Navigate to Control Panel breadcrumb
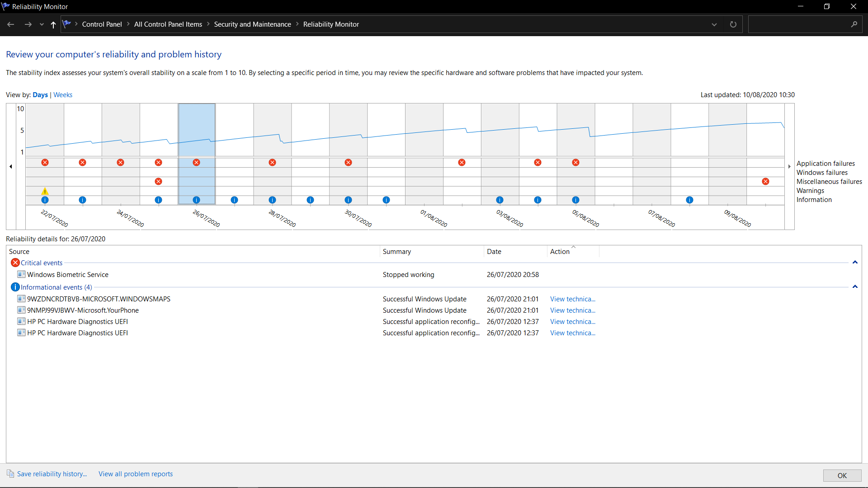Screen dimensions: 868x488 [x=102, y=24]
